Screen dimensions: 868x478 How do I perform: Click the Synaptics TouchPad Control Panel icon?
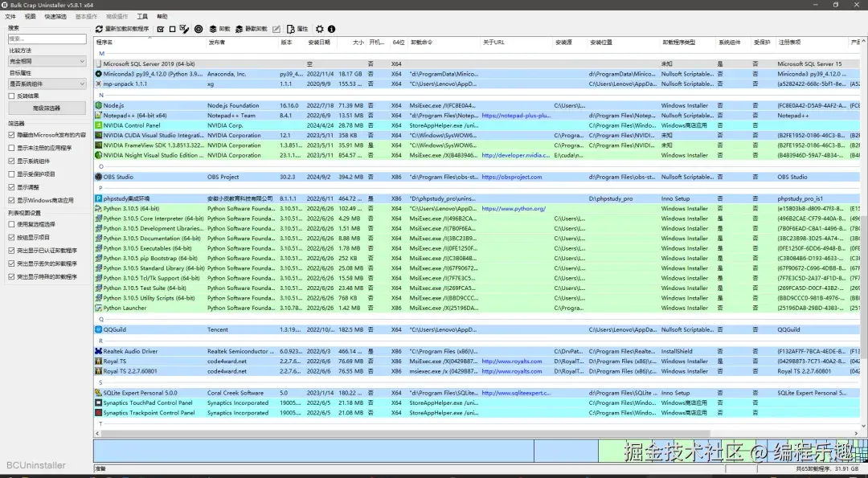tap(99, 402)
